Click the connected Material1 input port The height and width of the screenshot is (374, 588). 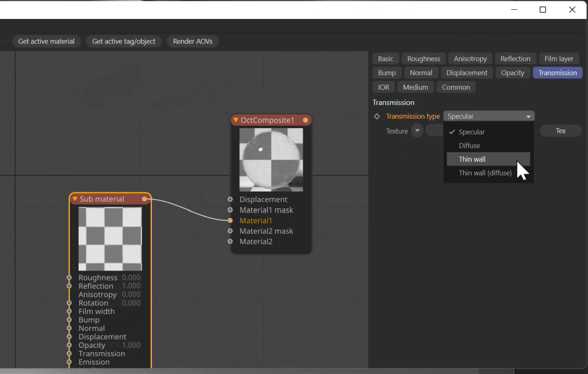tap(230, 220)
